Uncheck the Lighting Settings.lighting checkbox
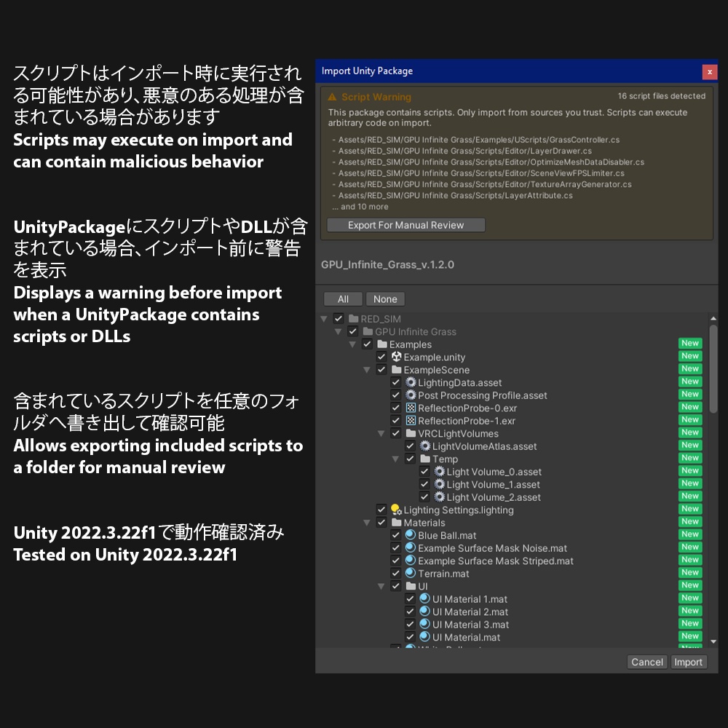The width and height of the screenshot is (728, 728). point(381,510)
